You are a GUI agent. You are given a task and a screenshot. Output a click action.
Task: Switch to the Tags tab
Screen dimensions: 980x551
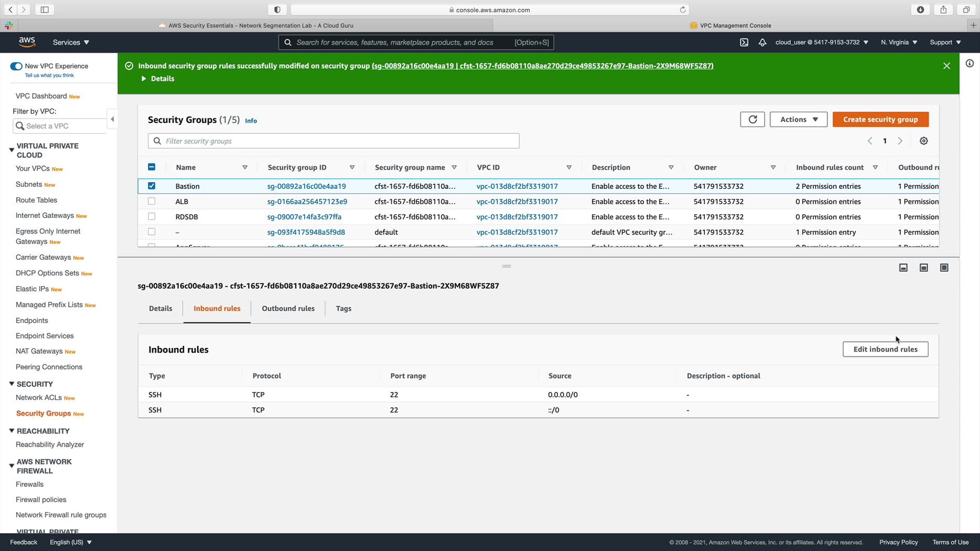(x=343, y=309)
